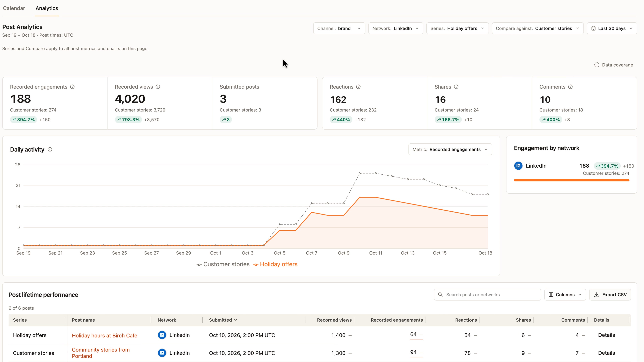Click LinkedIn icon in Engagement by network panel

coord(518,166)
